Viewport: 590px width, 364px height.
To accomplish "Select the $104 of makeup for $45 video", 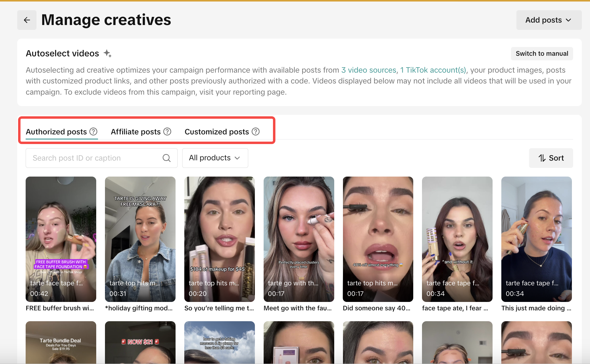I will [219, 239].
